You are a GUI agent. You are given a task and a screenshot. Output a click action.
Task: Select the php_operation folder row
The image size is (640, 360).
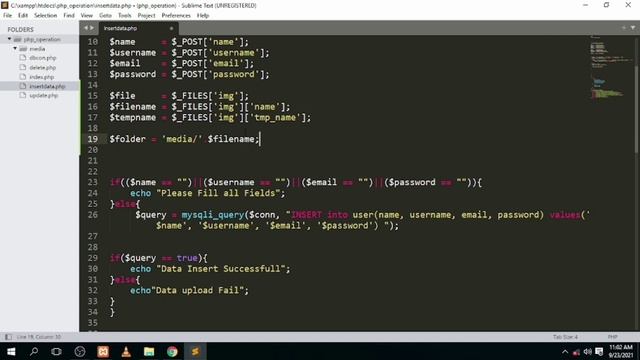click(x=40, y=39)
